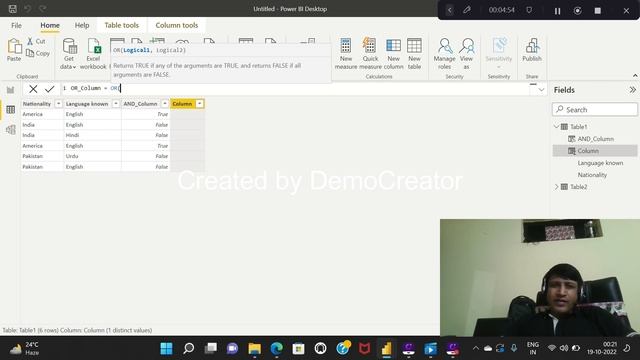
Task: Collapse the recorder toolbar arrow
Action: 449,10
